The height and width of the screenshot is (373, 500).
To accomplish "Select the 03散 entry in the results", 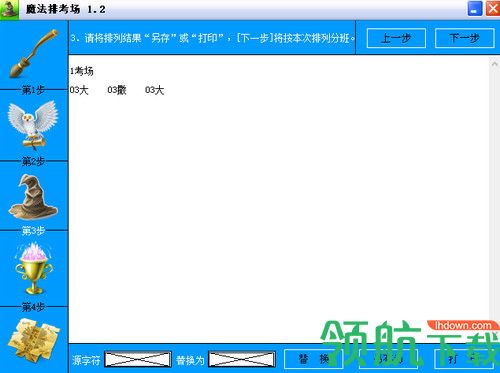I will point(117,90).
